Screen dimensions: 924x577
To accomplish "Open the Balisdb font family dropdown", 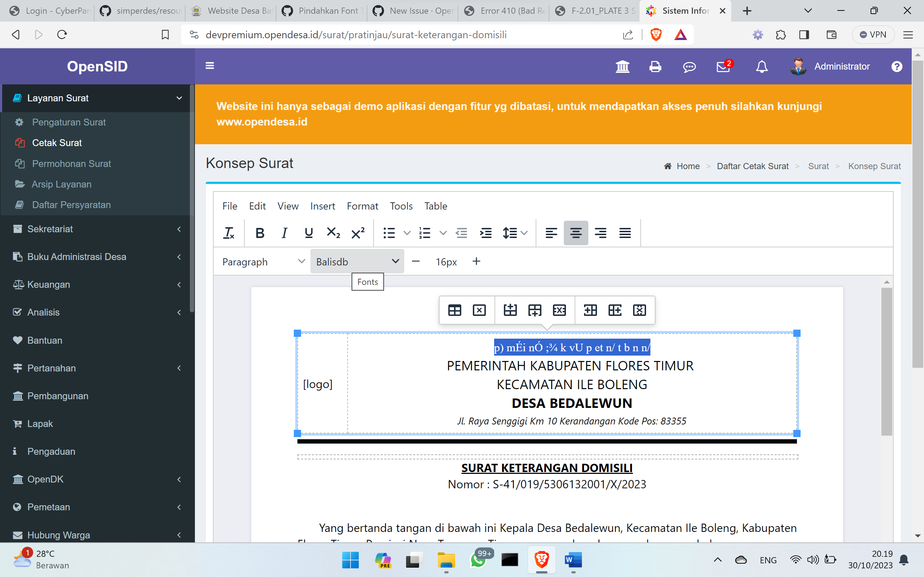I will tap(357, 261).
